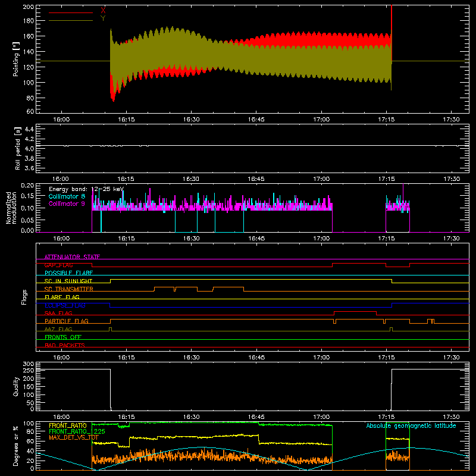Select the POSSIBLE_FLARE flag label
The height and width of the screenshot is (476, 476).
(x=68, y=273)
